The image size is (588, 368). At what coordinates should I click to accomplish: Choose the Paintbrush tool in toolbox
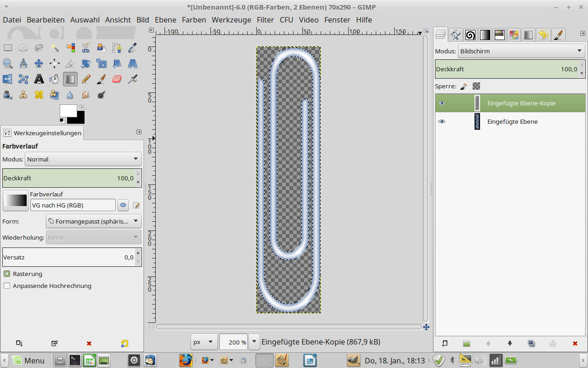tap(101, 79)
